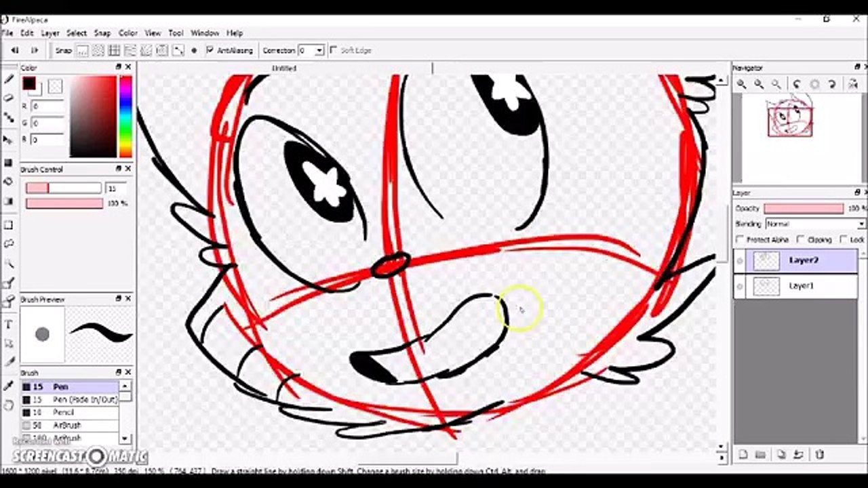Screen dimensions: 868x488
Task: Select the Brush tool in left toolbar
Action: coord(9,79)
